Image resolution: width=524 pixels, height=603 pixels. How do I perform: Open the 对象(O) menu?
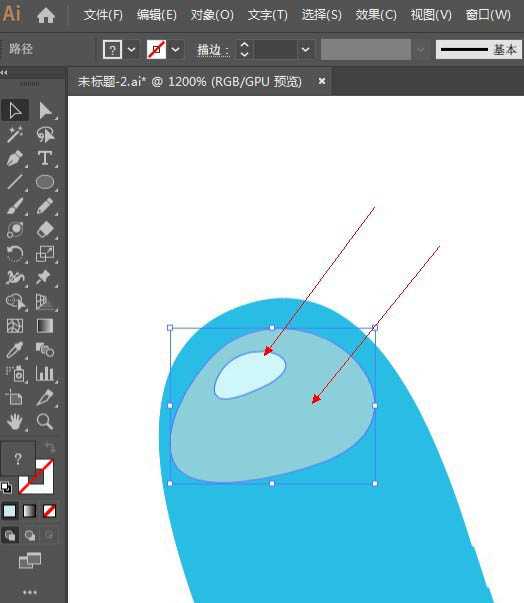pyautogui.click(x=212, y=15)
